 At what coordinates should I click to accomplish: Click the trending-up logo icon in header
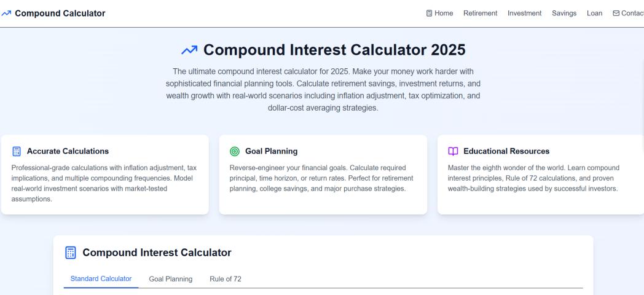point(6,14)
